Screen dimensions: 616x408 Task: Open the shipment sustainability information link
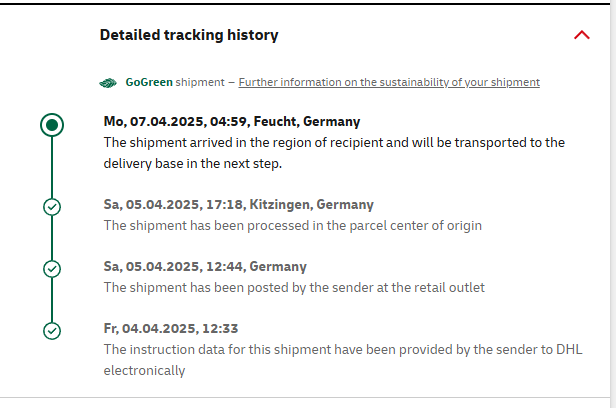[389, 82]
